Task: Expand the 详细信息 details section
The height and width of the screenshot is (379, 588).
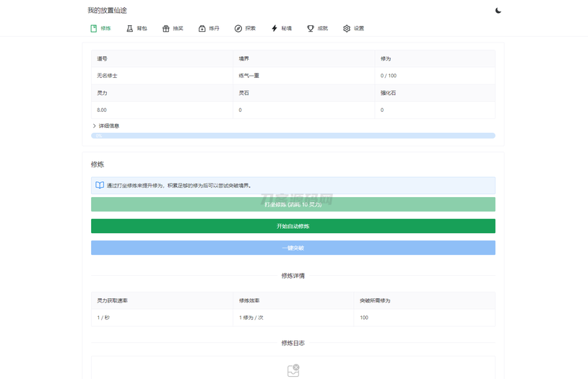Action: 109,126
